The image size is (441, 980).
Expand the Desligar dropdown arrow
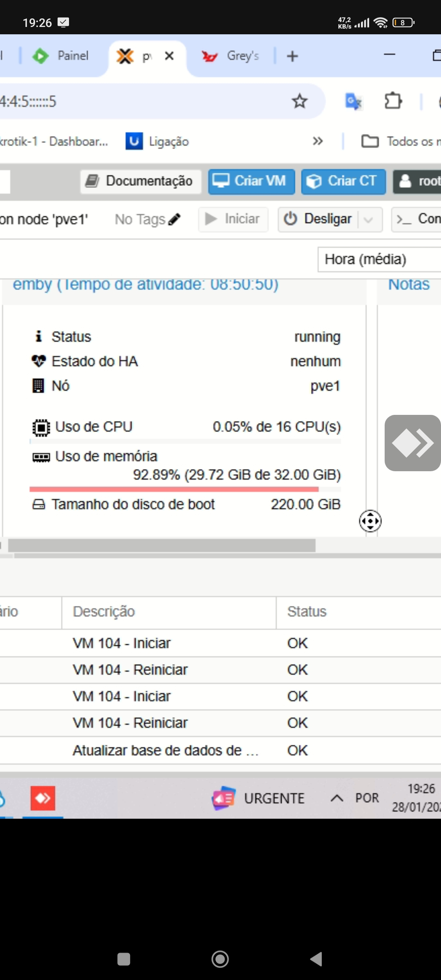pyautogui.click(x=368, y=220)
